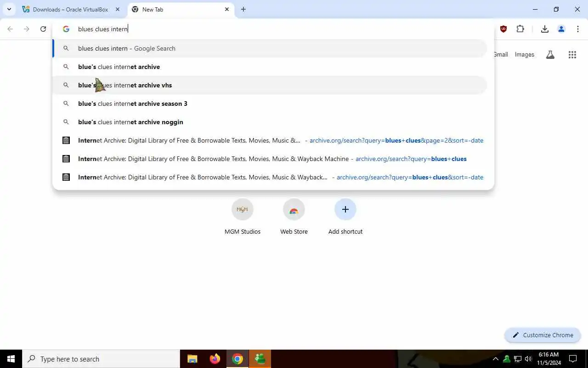Open the Web Store shortcut
The height and width of the screenshot is (368, 588).
click(294, 216)
